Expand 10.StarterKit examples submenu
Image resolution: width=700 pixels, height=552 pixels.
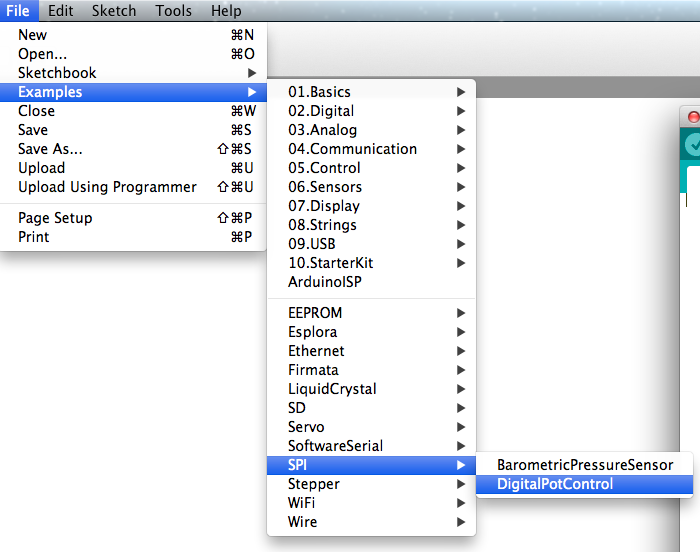click(371, 263)
